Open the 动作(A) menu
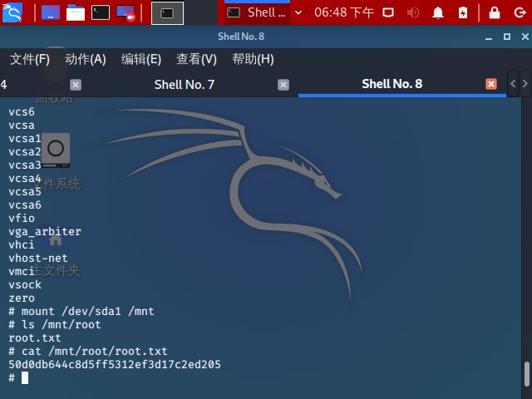 (x=86, y=59)
